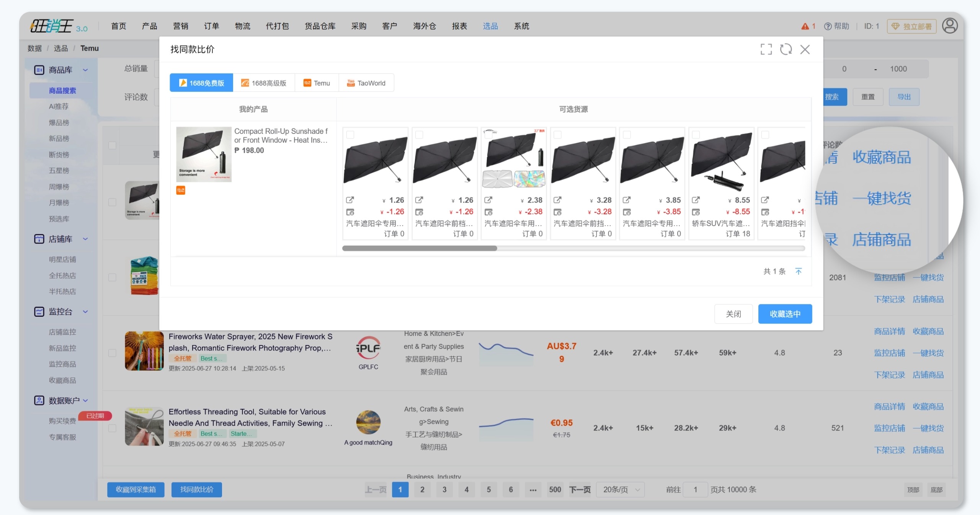Click the 数据账户 sidebar section icon

coord(39,401)
